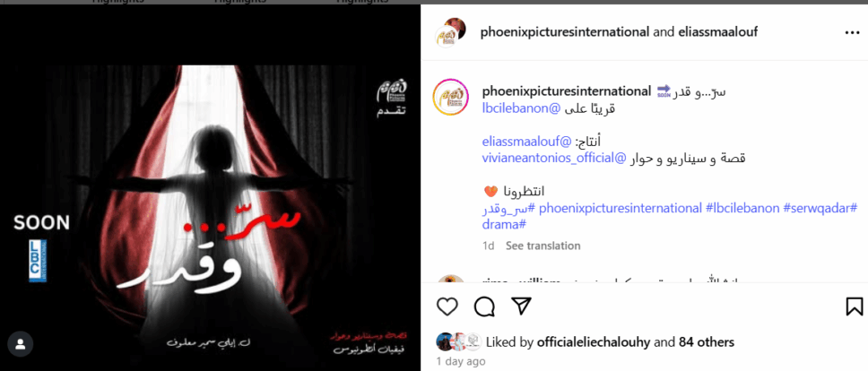Open the @vivianeantonios_official mention
Screen dimensions: 868x371
pyautogui.click(x=555, y=159)
